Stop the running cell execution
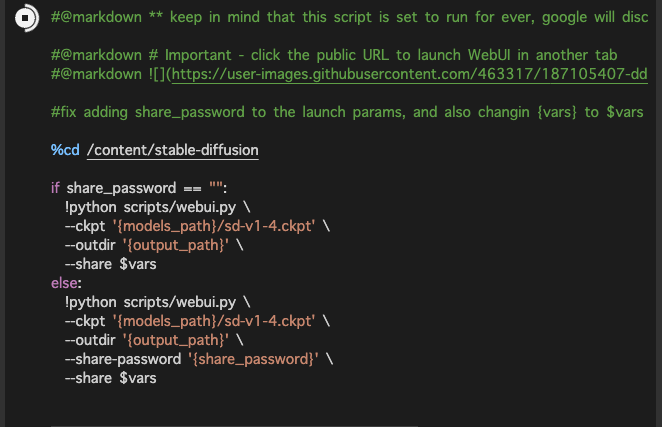The height and width of the screenshot is (427, 662). point(26,18)
